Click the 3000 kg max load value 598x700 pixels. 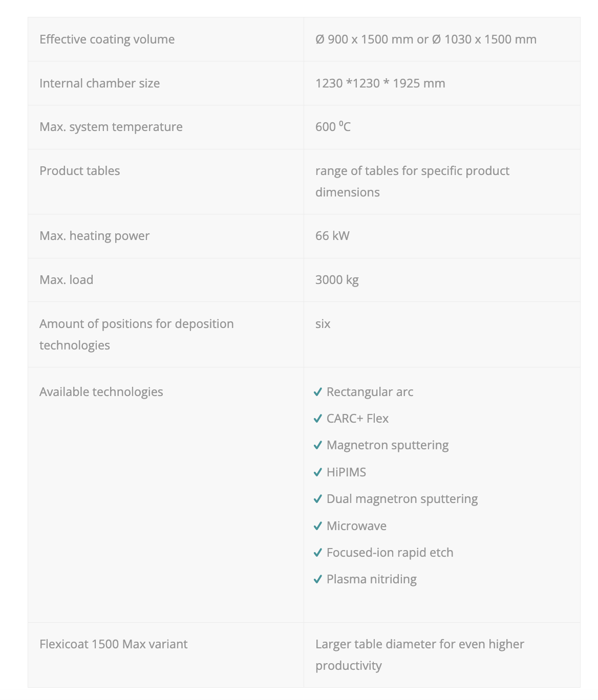point(337,280)
